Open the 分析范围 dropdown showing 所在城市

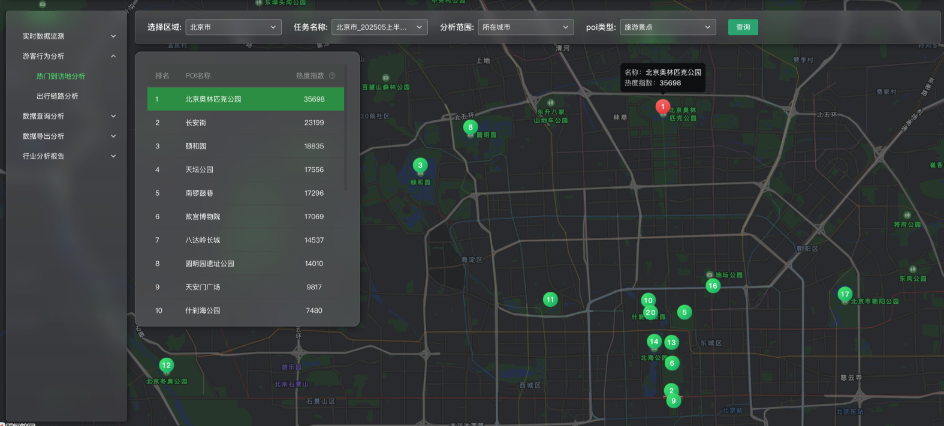click(x=525, y=27)
